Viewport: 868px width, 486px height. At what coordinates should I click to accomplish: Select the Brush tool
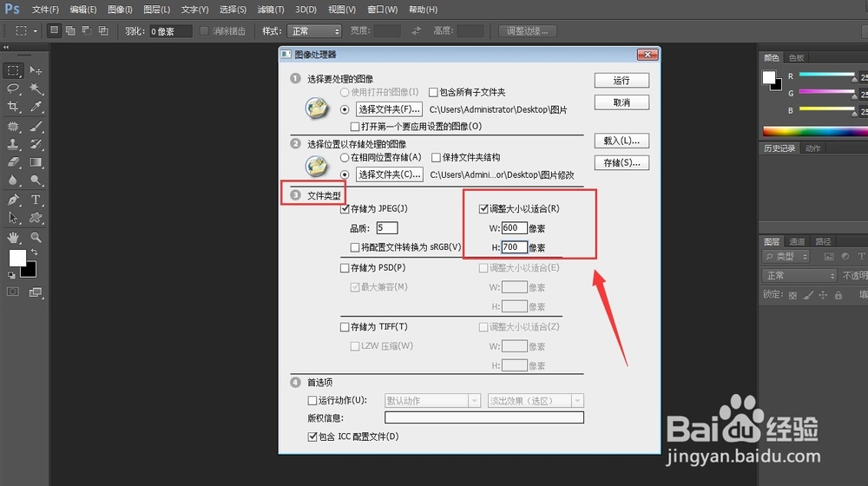(36, 126)
